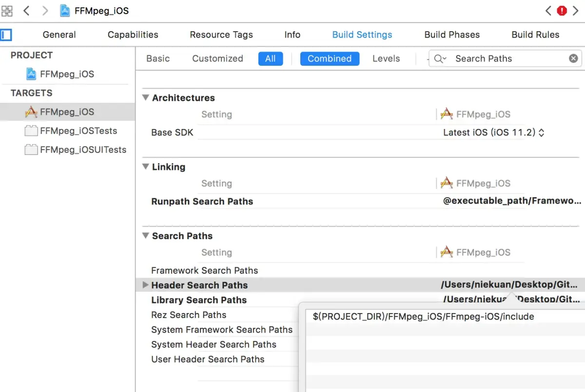Viewport: 585px width, 392px height.
Task: Jump to next issue chevron right of the error icon
Action: [x=576, y=11]
